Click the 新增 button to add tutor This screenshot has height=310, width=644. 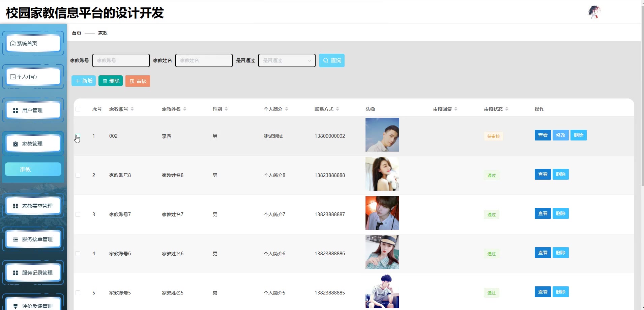pos(84,81)
